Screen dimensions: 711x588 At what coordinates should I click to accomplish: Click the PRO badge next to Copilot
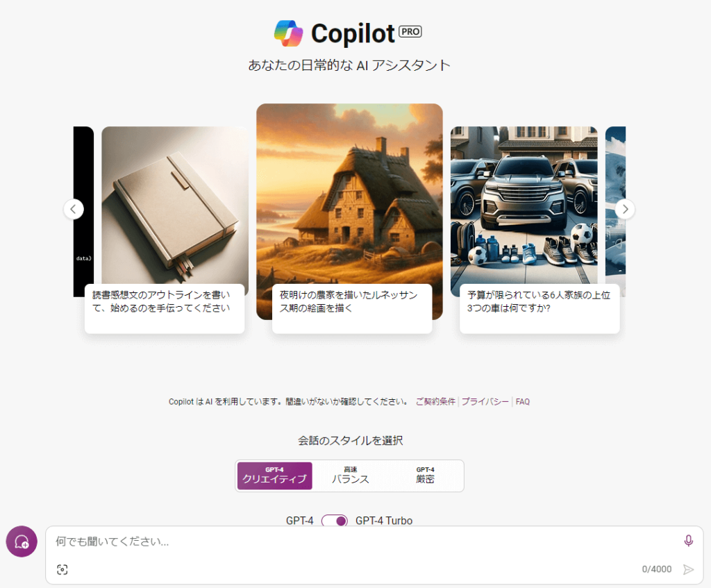(410, 31)
